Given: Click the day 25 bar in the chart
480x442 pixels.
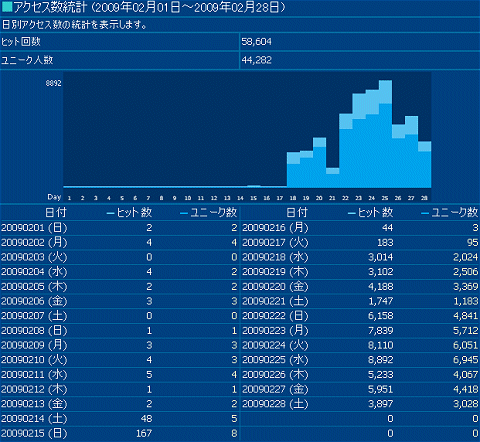Looking at the screenshot, I should [385, 134].
